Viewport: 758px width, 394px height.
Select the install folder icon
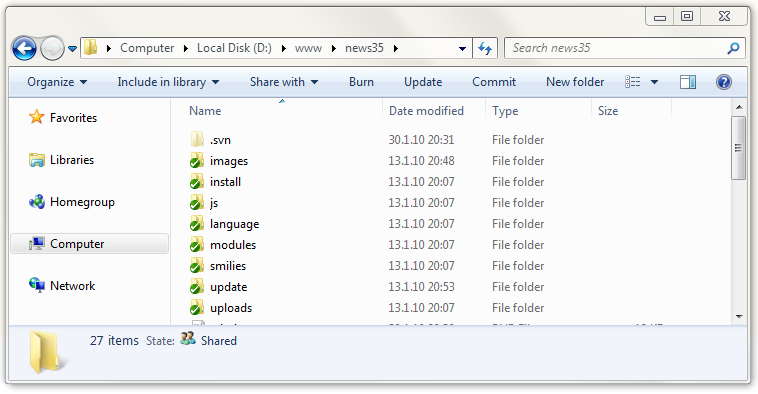click(x=197, y=182)
